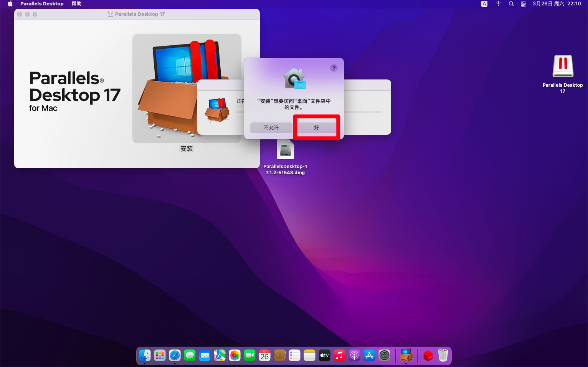Click the Parallels installer icon in the Dock
Image resolution: width=588 pixels, height=367 pixels.
point(406,355)
